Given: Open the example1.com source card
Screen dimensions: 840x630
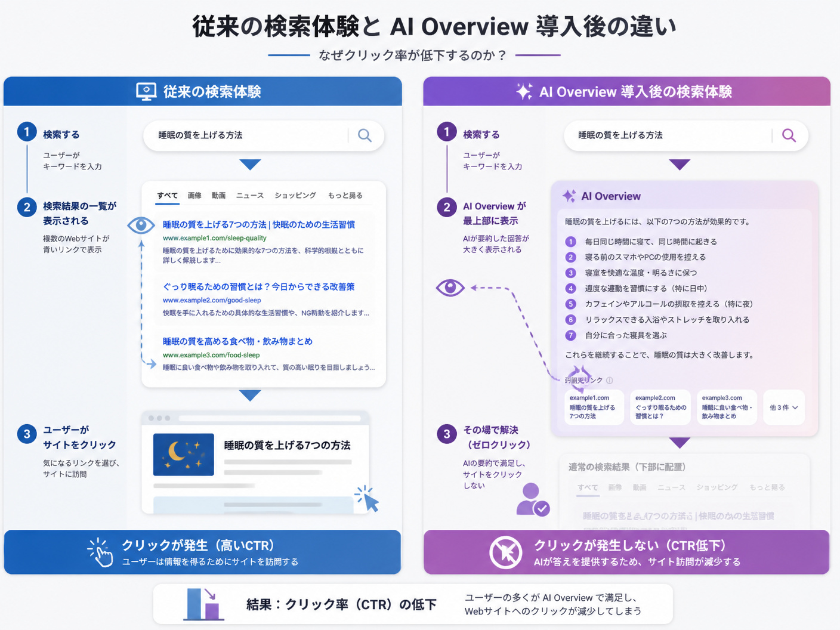Looking at the screenshot, I should click(x=594, y=407).
